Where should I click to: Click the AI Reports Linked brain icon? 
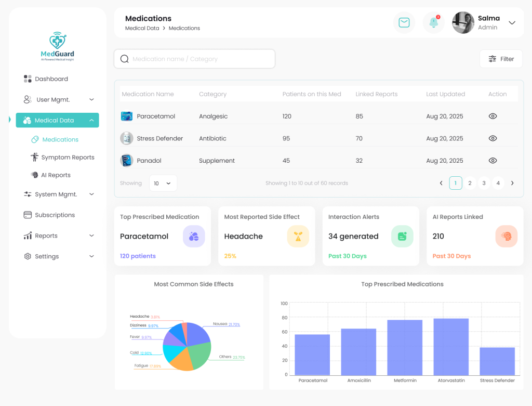506,237
